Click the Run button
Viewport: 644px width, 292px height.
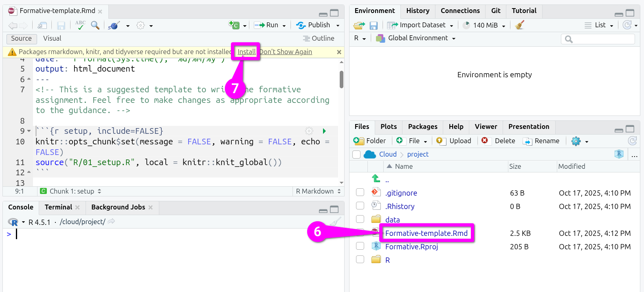(x=266, y=25)
